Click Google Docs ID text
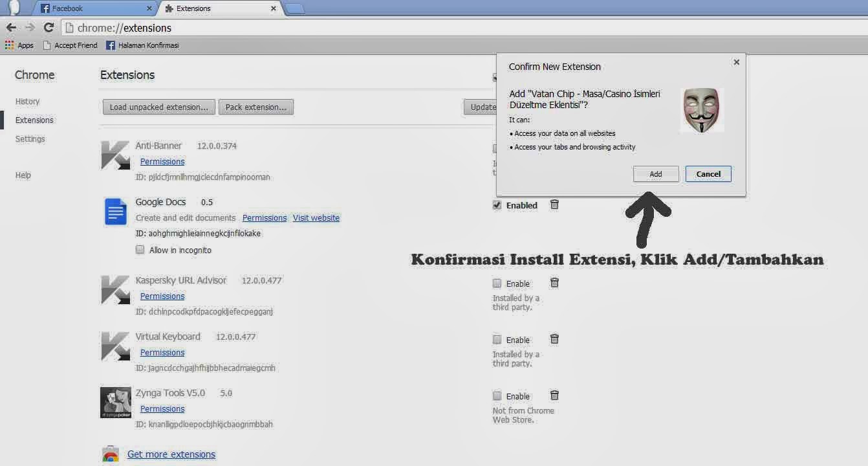The image size is (868, 466). 198,233
